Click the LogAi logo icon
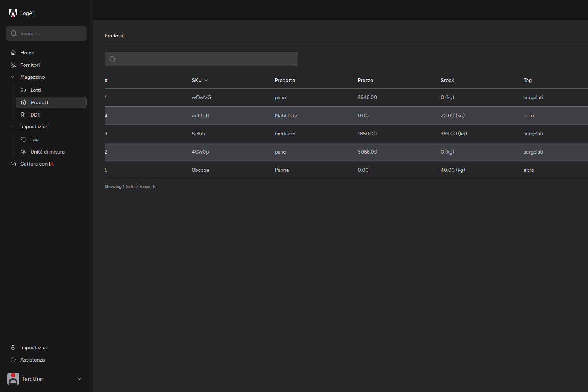This screenshot has height=392, width=588. click(13, 13)
